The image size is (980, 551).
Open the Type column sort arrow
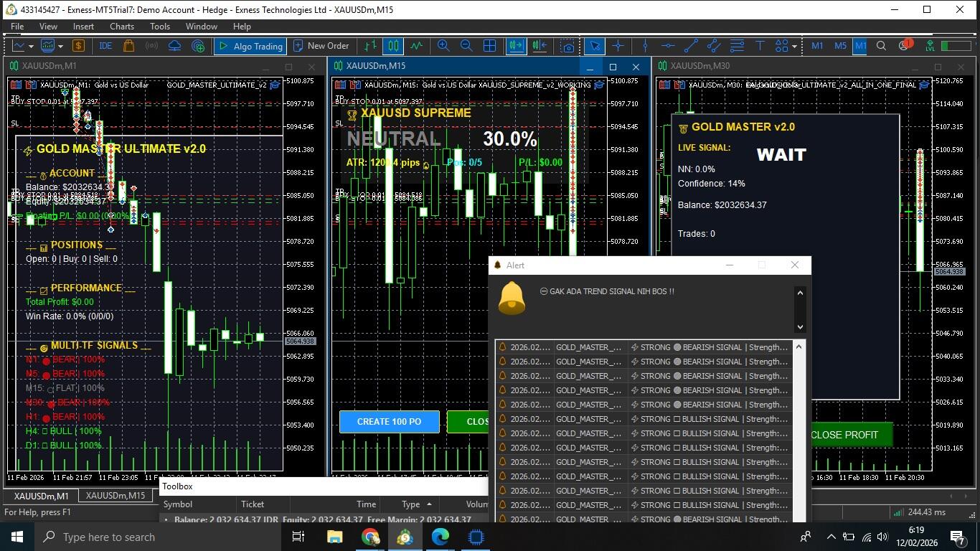click(x=429, y=504)
